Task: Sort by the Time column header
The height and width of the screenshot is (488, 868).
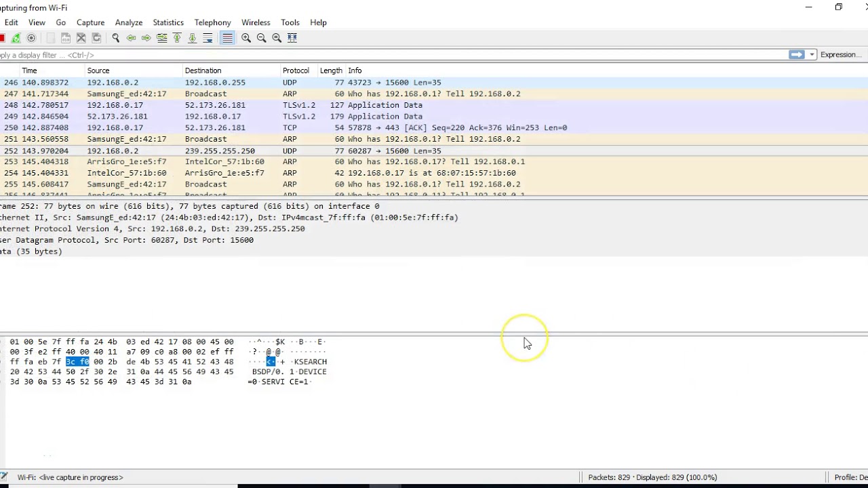Action: pos(52,70)
